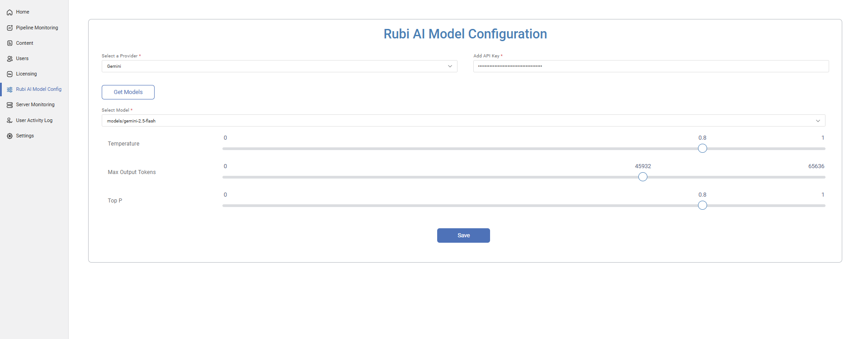Click the User Activity Log icon
This screenshot has width=868, height=339.
(9, 121)
